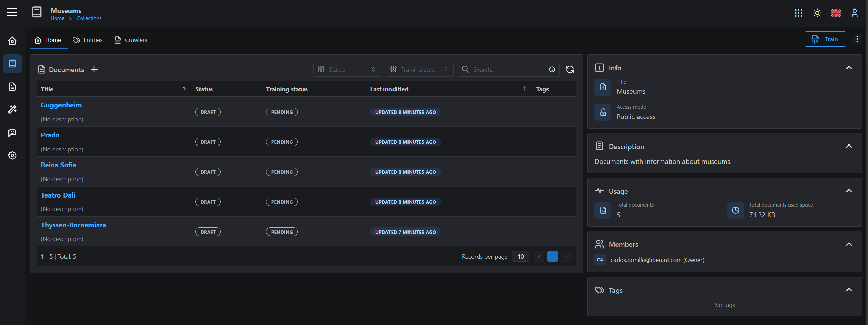This screenshot has width=868, height=325.
Task: Open chat feedback in left sidebar
Action: 12,133
